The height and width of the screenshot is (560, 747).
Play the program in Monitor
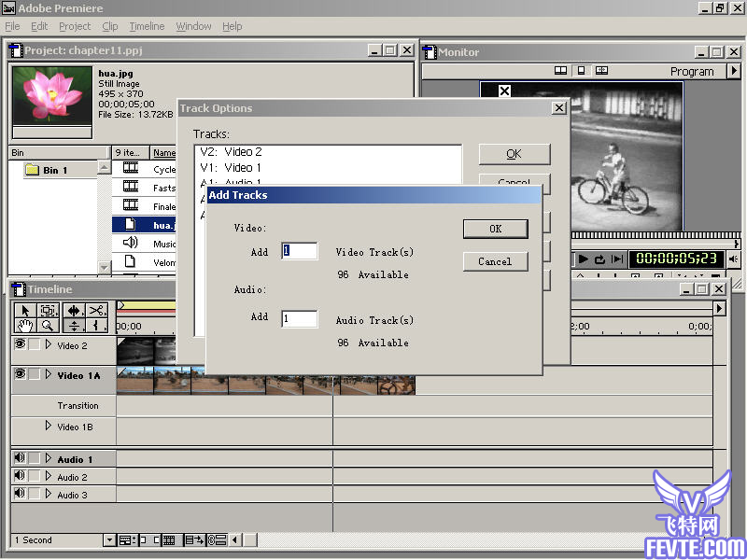point(583,259)
